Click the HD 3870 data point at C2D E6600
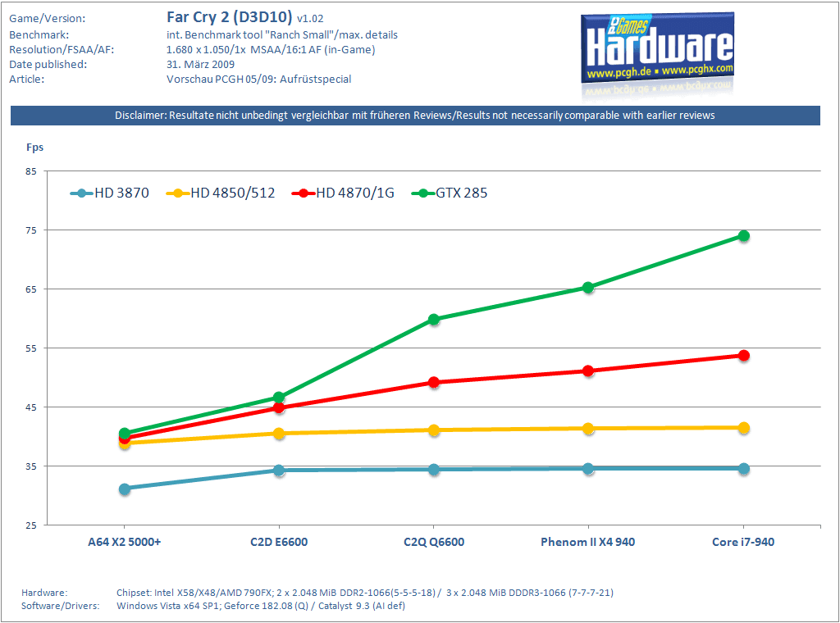 [279, 471]
